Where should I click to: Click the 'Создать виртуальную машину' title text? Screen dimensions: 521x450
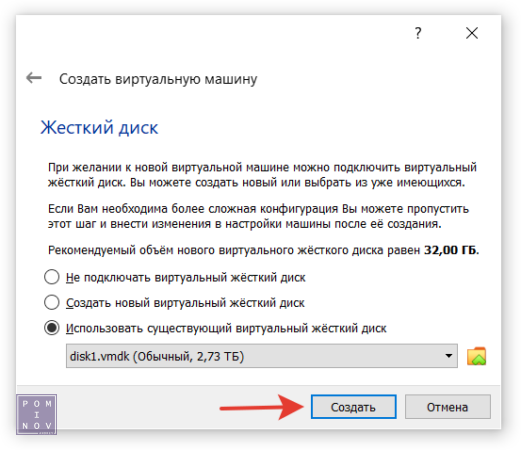point(158,79)
